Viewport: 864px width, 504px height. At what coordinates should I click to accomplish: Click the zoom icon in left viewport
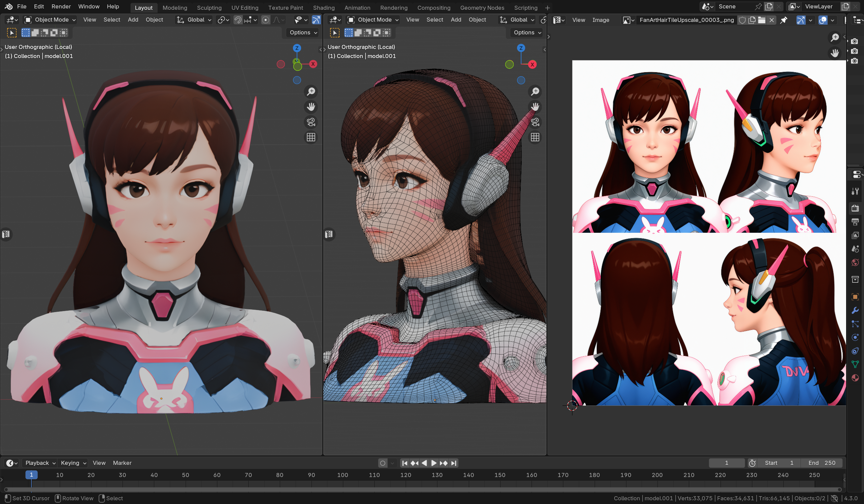(311, 91)
